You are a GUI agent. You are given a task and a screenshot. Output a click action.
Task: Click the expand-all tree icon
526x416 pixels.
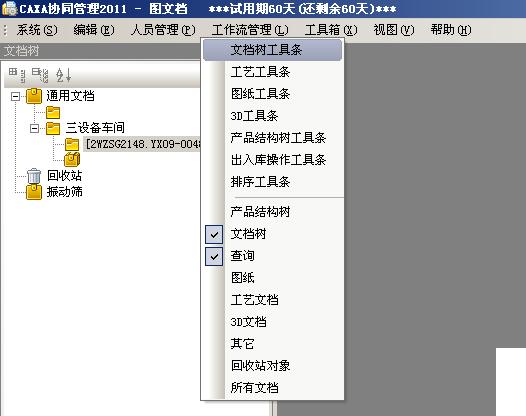[17, 74]
